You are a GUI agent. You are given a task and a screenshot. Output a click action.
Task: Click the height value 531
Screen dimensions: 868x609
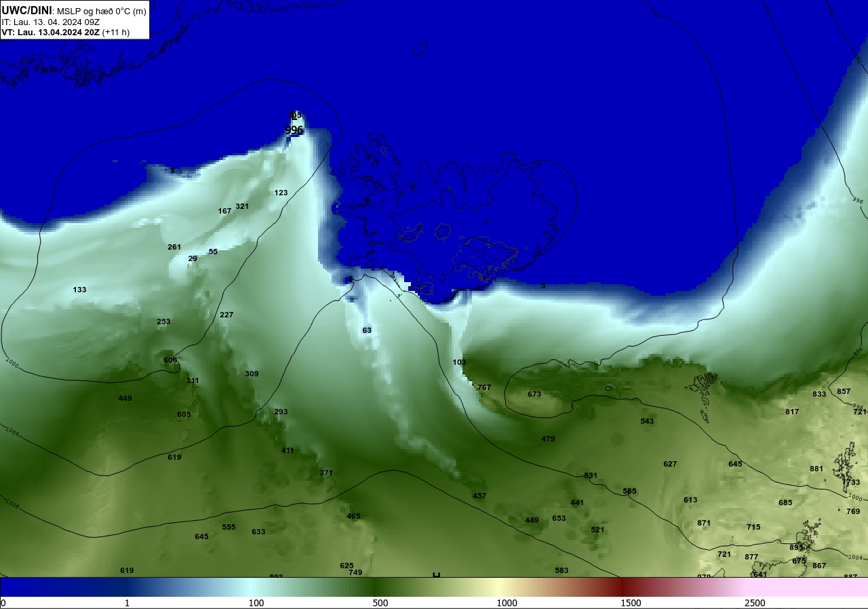(591, 475)
